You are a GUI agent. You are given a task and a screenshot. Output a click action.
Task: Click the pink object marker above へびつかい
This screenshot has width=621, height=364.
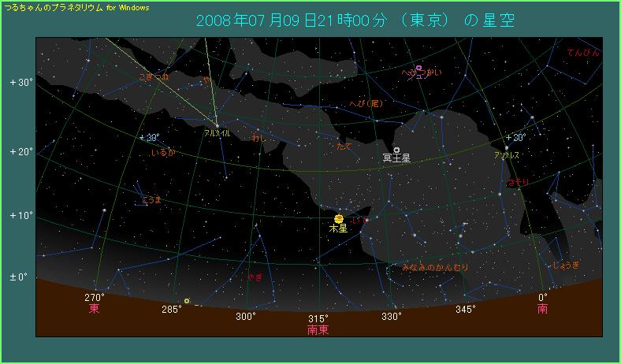(419, 68)
